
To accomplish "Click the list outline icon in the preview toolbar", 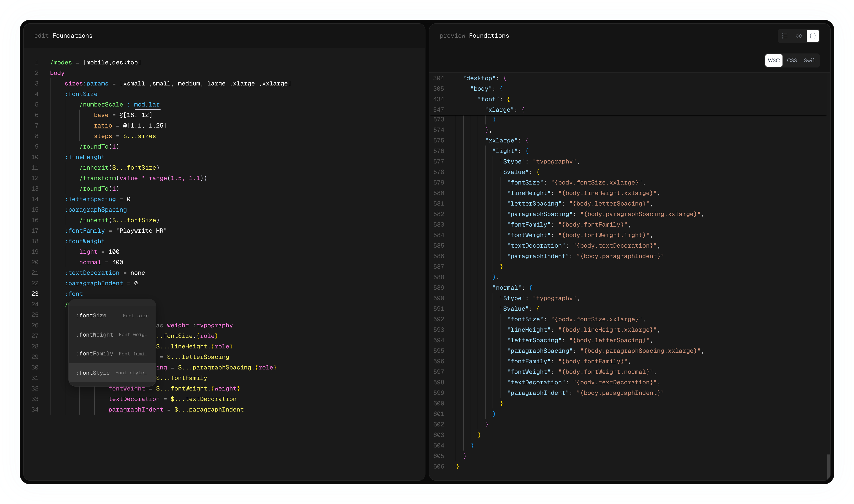I will coord(784,36).
